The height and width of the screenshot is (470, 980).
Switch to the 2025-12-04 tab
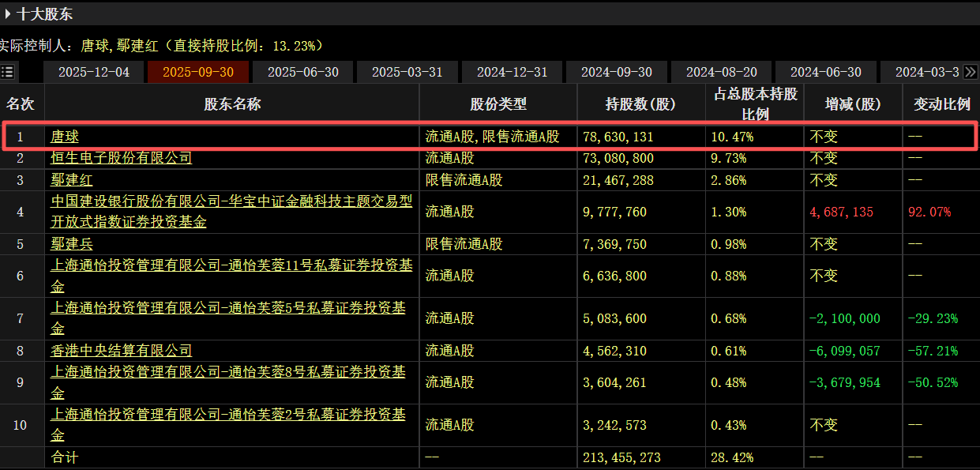(x=93, y=72)
